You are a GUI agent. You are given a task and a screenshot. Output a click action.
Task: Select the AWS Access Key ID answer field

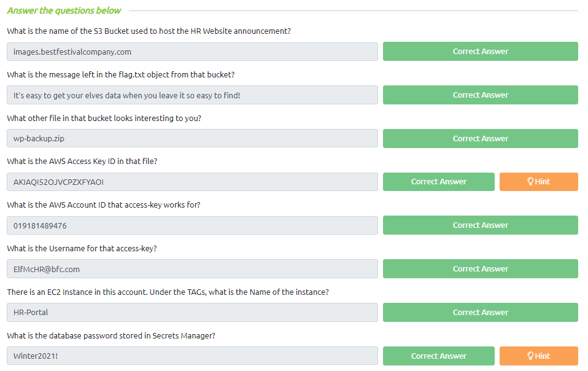coord(192,182)
